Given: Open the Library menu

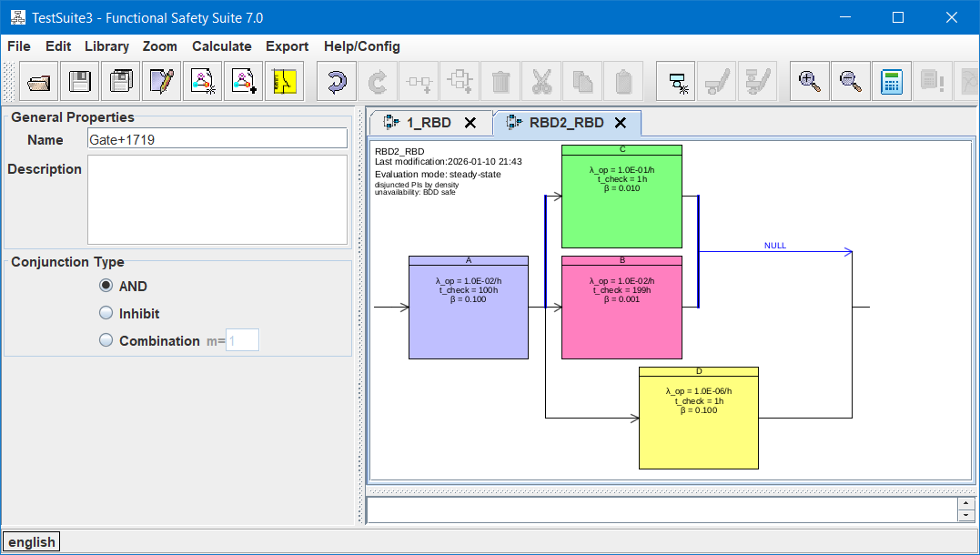Looking at the screenshot, I should (106, 46).
